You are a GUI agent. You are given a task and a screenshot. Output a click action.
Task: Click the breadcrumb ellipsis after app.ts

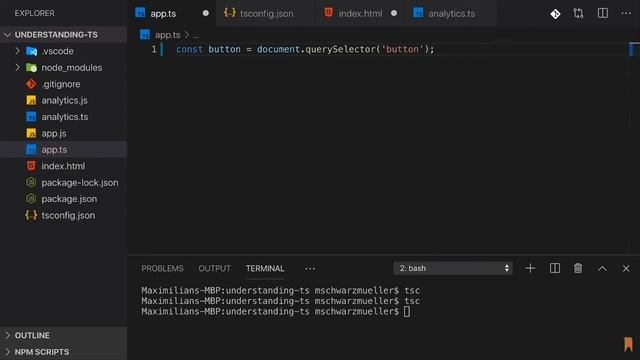196,36
